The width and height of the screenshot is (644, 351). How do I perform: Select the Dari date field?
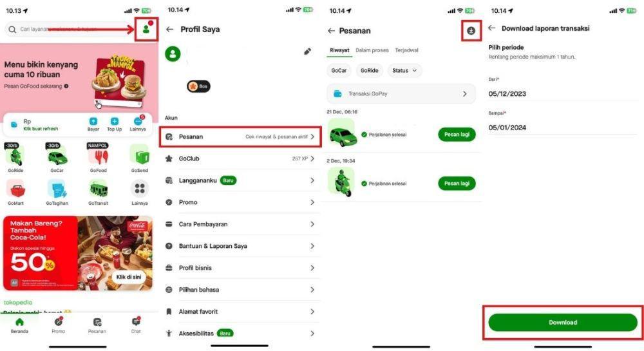pos(563,93)
